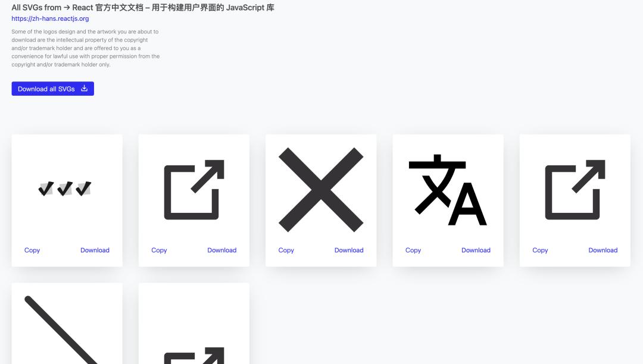Viewport: 643px width, 364px height.
Task: Click the triple checkmarks SVG icon
Action: point(64,189)
